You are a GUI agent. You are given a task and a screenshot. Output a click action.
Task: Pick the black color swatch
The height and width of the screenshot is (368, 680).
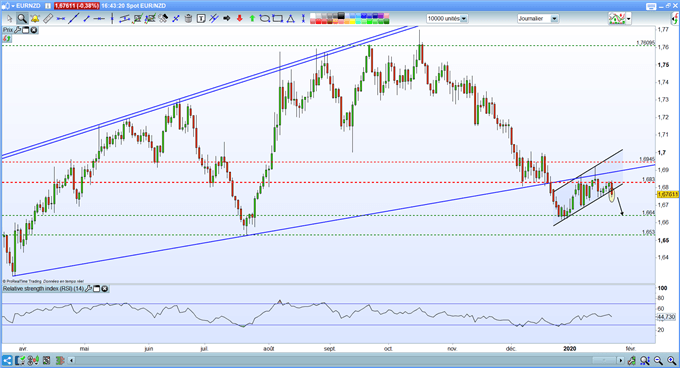click(341, 16)
